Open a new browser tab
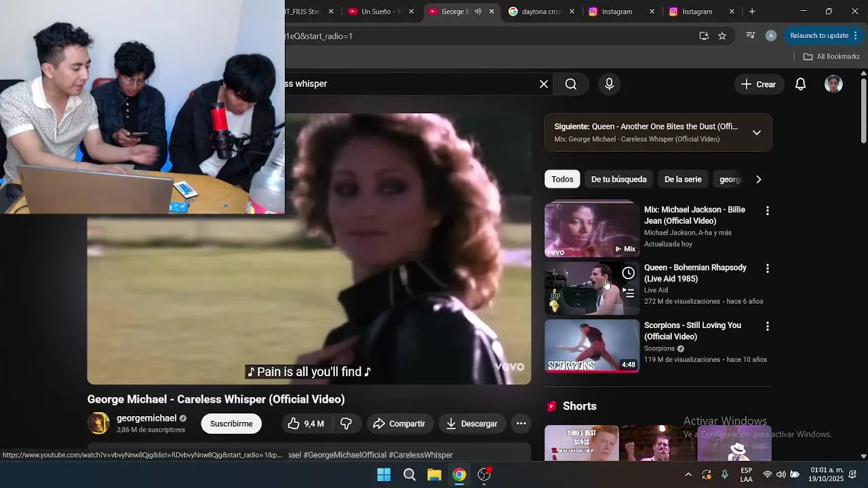The height and width of the screenshot is (488, 868). click(752, 12)
